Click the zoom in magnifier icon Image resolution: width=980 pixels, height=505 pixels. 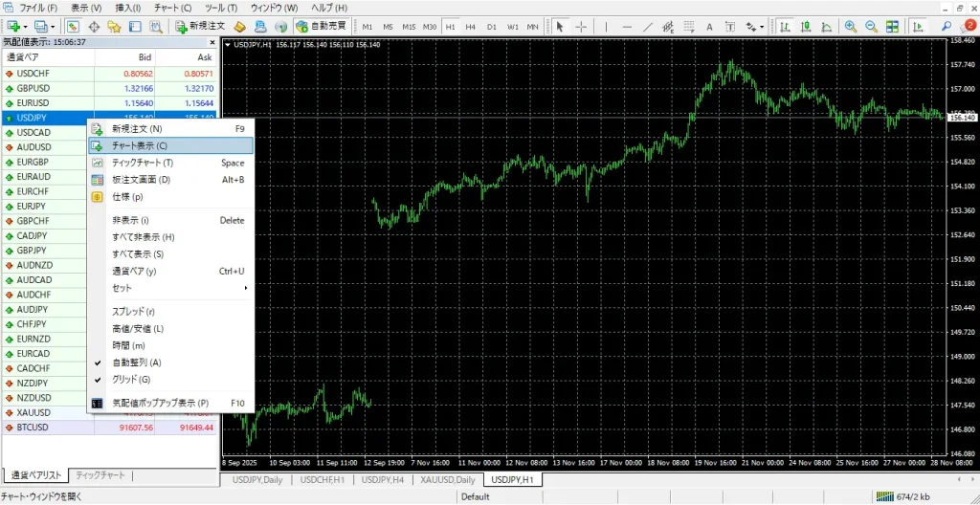[850, 27]
